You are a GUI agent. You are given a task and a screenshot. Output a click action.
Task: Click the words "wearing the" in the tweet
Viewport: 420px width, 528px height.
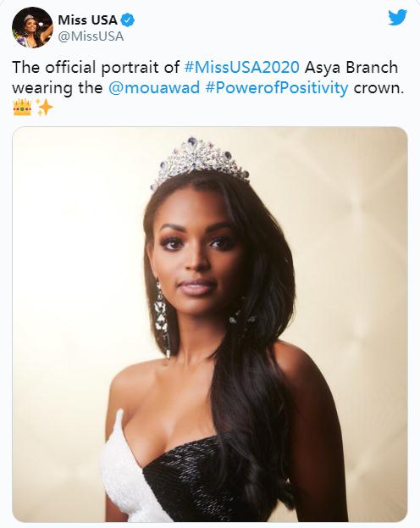58,88
